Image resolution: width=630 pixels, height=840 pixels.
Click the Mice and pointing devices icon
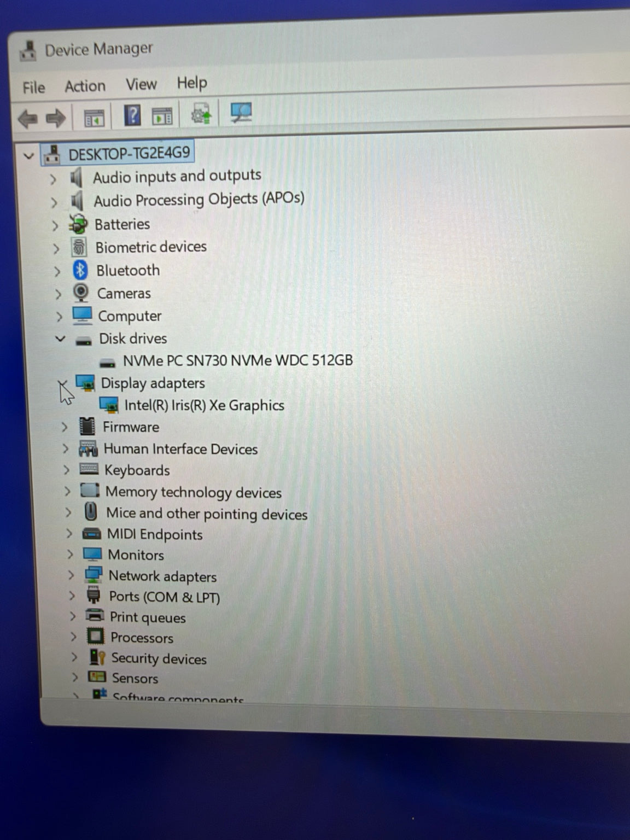(91, 512)
